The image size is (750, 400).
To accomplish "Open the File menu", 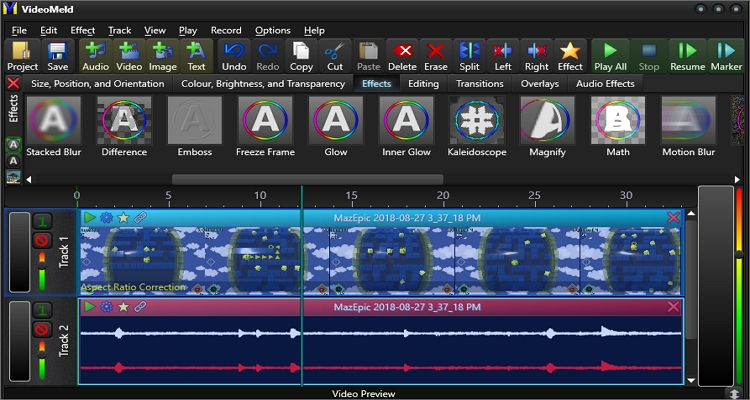I will point(19,30).
